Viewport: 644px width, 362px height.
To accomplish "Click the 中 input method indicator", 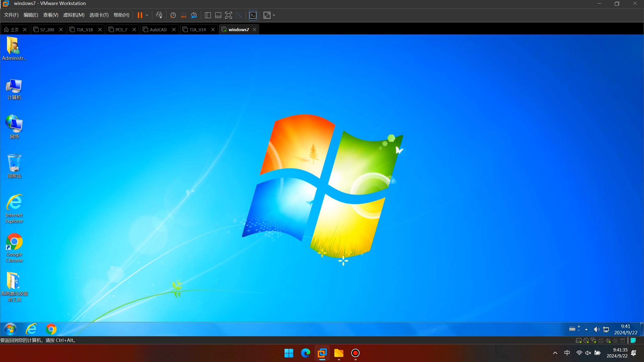I will coord(567,353).
